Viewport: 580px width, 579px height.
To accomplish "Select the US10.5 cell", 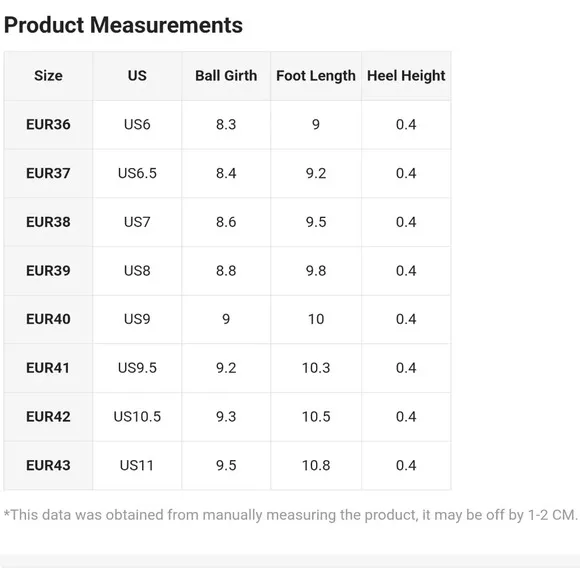I will [137, 417].
